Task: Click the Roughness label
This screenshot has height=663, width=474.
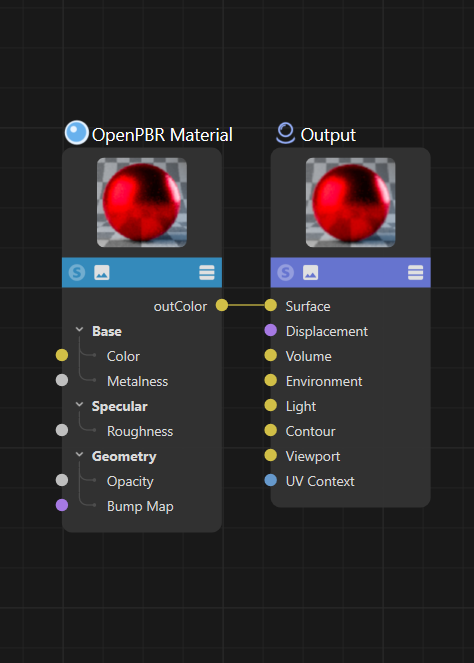Action: (140, 431)
